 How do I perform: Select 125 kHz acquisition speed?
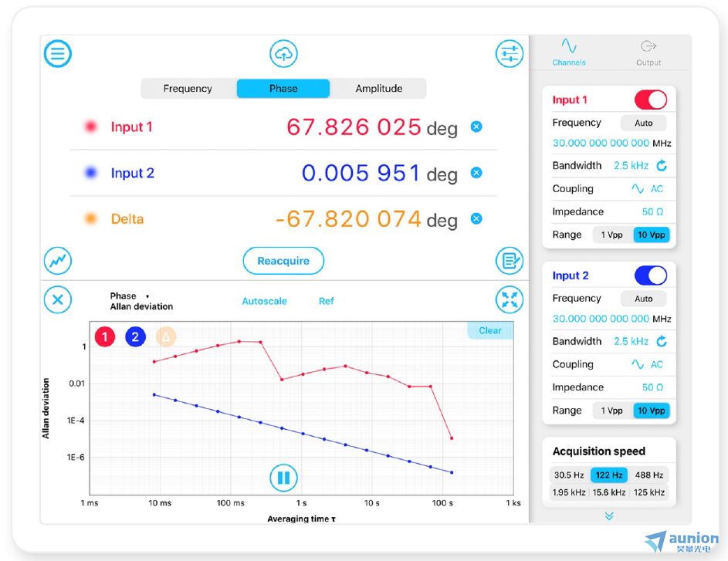click(649, 492)
